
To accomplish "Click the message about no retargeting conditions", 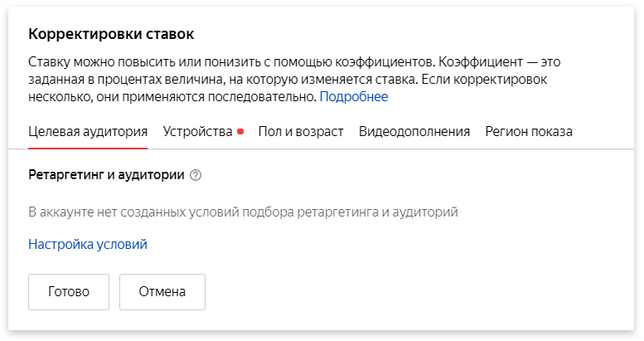I will click(243, 212).
